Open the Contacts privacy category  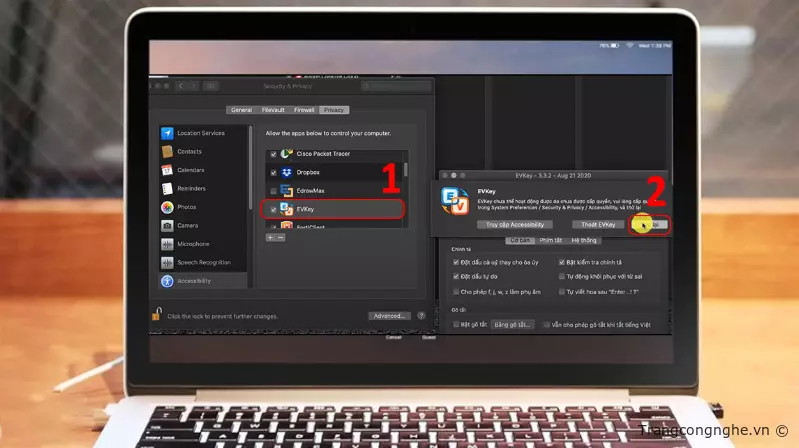[189, 151]
